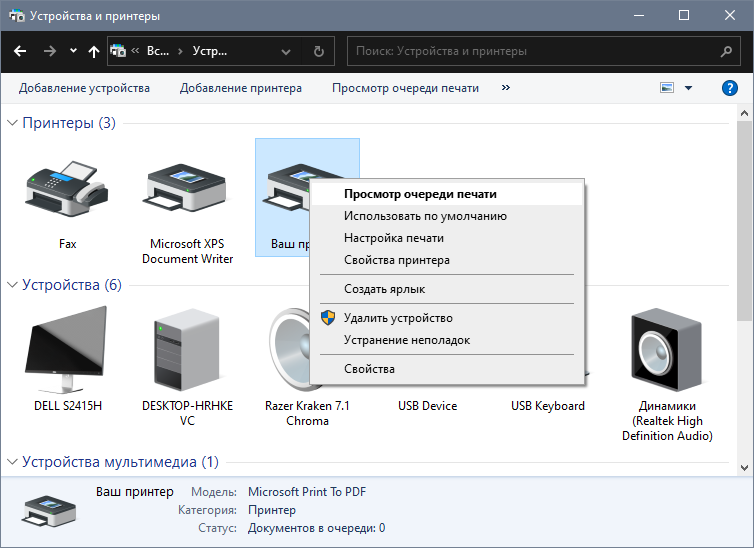Image resolution: width=754 pixels, height=548 pixels.
Task: Choose 'Устранение неполадок' menu item
Action: click(x=447, y=340)
